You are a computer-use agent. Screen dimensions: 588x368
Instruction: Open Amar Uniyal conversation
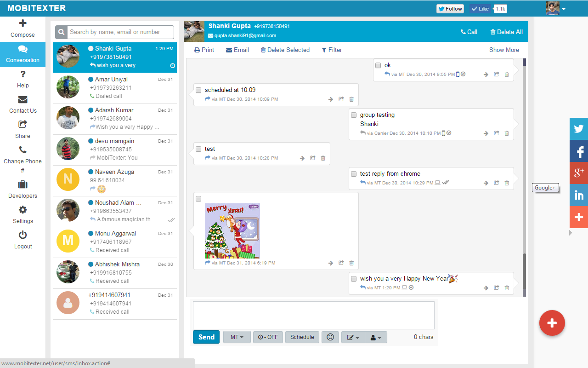click(x=115, y=88)
